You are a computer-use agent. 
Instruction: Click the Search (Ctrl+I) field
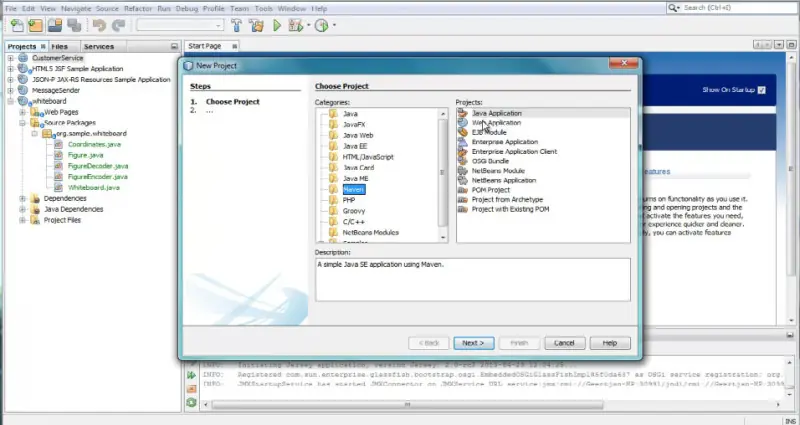(x=733, y=8)
